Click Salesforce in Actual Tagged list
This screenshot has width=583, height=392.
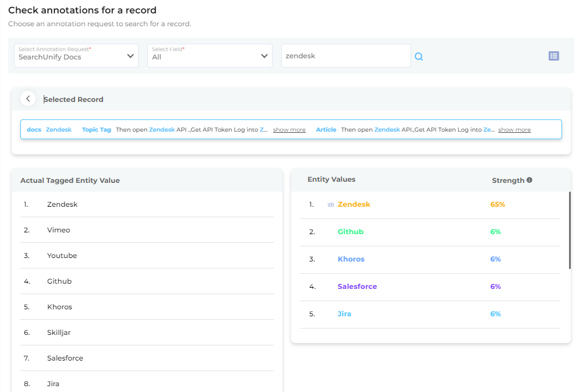point(65,358)
